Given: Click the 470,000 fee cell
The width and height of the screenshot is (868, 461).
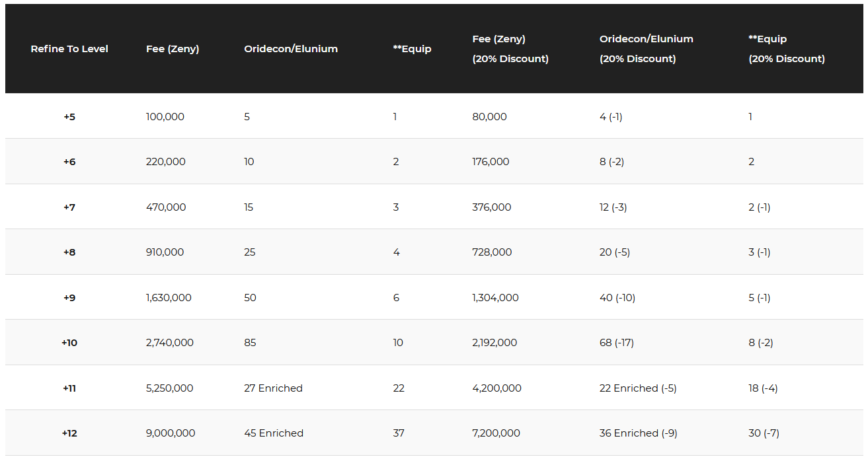Looking at the screenshot, I should tap(166, 207).
